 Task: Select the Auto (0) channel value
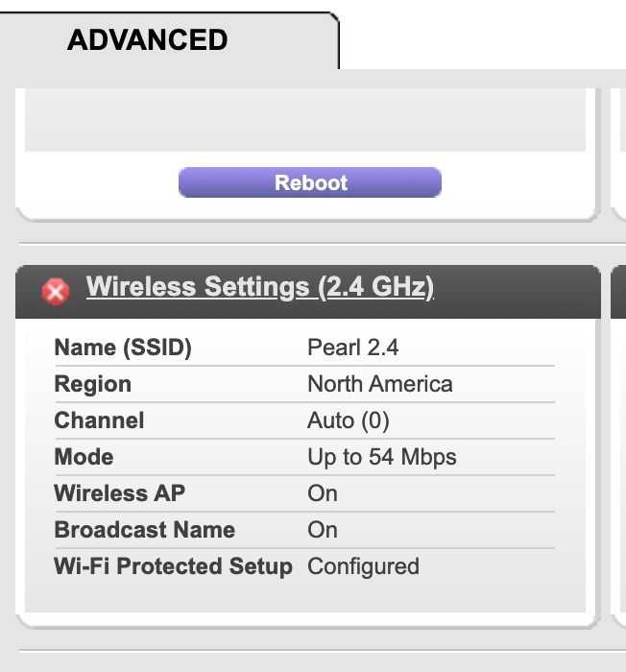point(348,420)
